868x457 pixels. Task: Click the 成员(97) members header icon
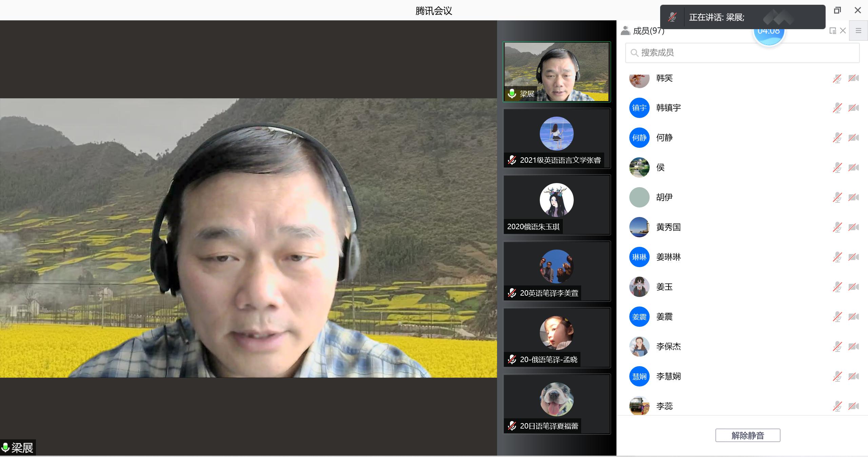[x=625, y=31]
